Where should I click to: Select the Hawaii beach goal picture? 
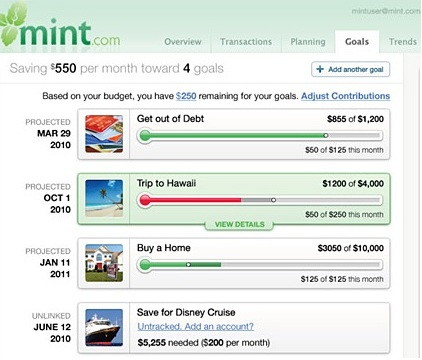104,199
